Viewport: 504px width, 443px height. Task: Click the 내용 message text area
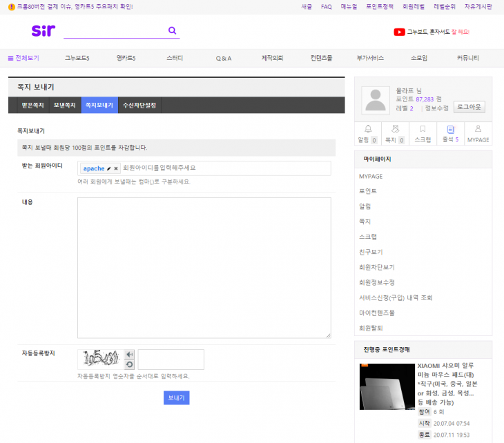[204, 268]
